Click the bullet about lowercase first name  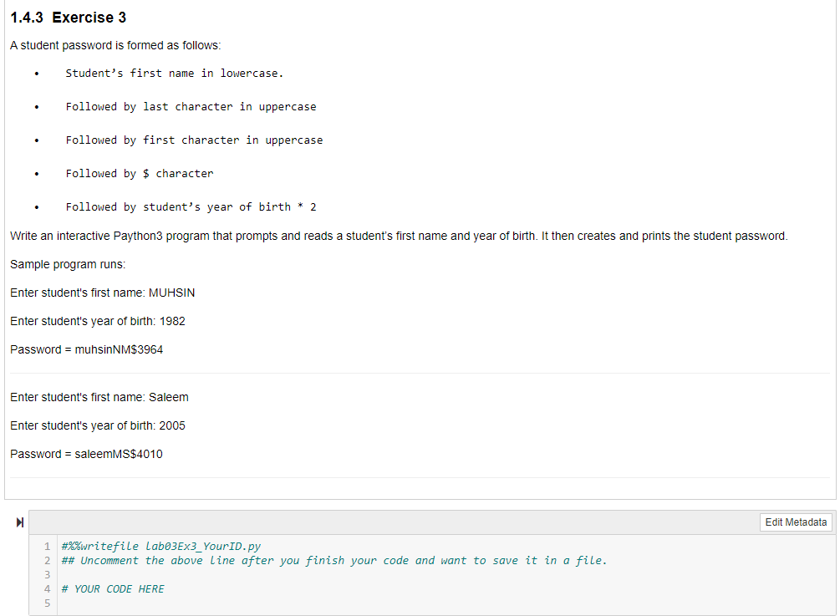coord(176,73)
